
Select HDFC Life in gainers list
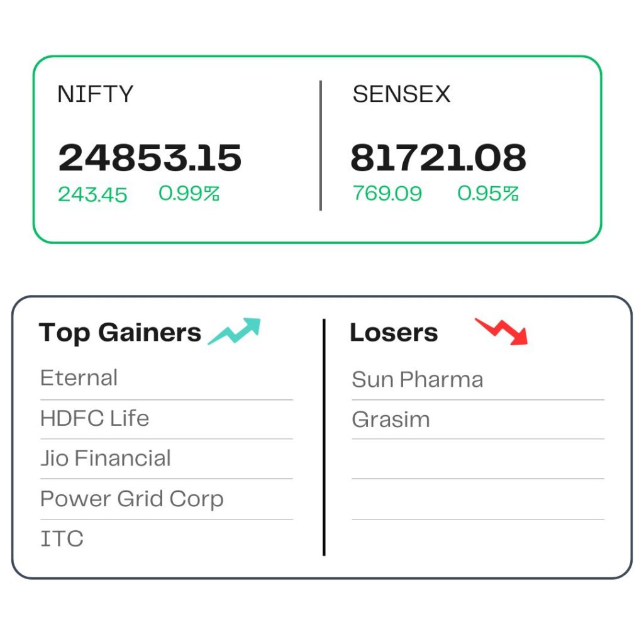click(94, 418)
